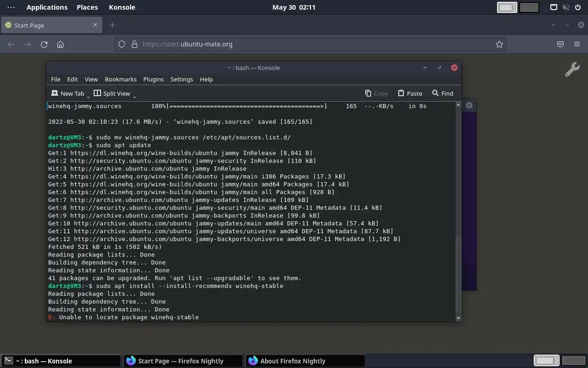Select first workspace in bottom panel
This screenshot has height=368, width=588.
point(547,361)
